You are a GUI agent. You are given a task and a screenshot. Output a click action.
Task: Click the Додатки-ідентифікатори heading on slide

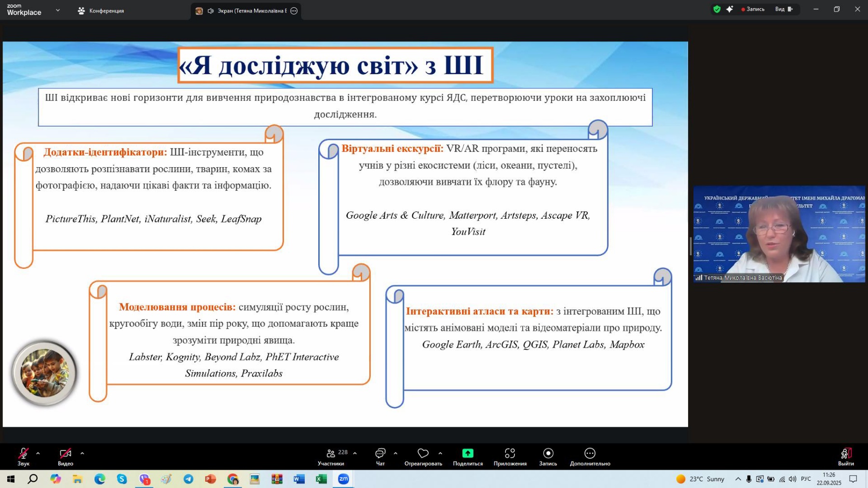click(x=105, y=152)
